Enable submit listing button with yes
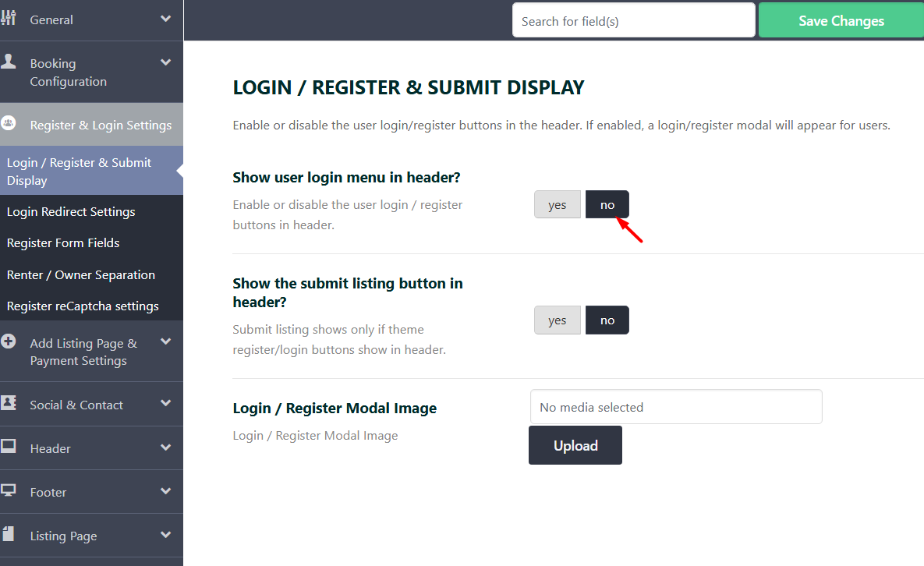Viewport: 924px width, 566px height. 558,320
